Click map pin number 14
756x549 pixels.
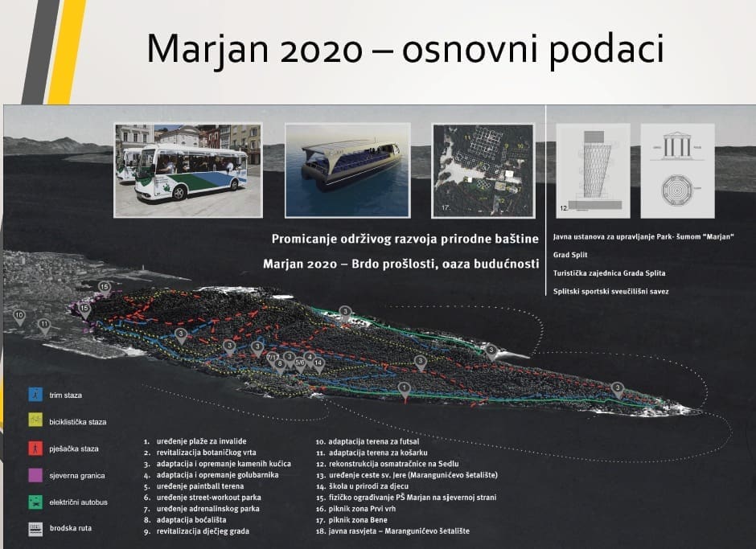319,363
